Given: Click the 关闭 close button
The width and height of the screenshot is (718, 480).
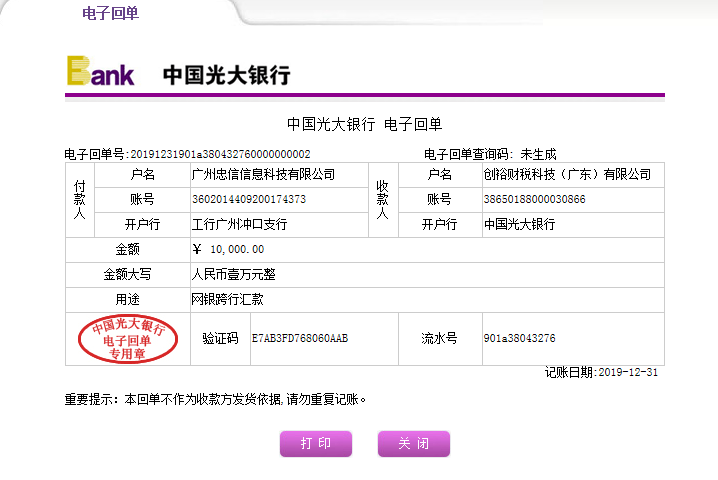Looking at the screenshot, I should pyautogui.click(x=414, y=443).
